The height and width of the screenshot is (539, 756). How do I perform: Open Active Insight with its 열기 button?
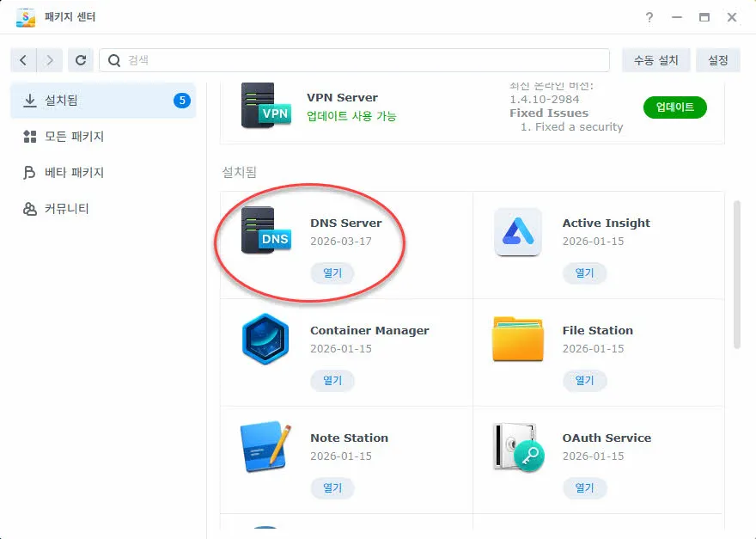pos(584,273)
